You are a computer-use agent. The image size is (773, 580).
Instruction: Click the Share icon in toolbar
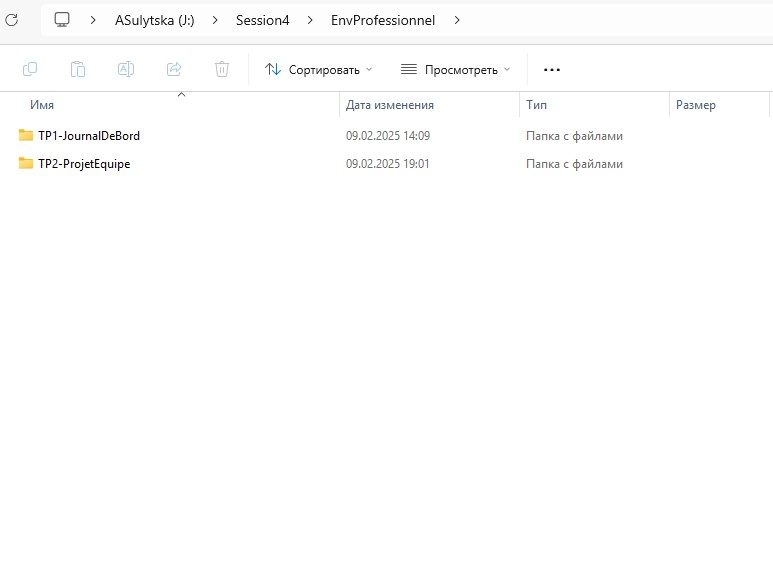(x=174, y=69)
